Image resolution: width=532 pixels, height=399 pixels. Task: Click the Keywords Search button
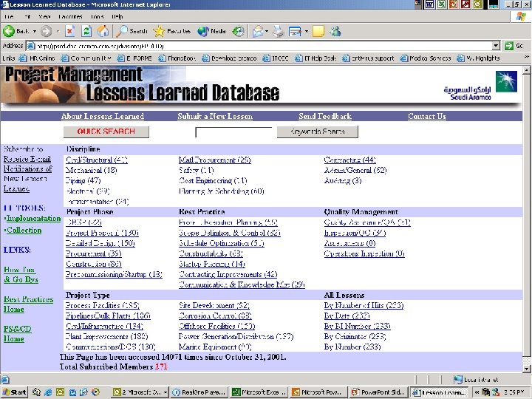(x=318, y=132)
